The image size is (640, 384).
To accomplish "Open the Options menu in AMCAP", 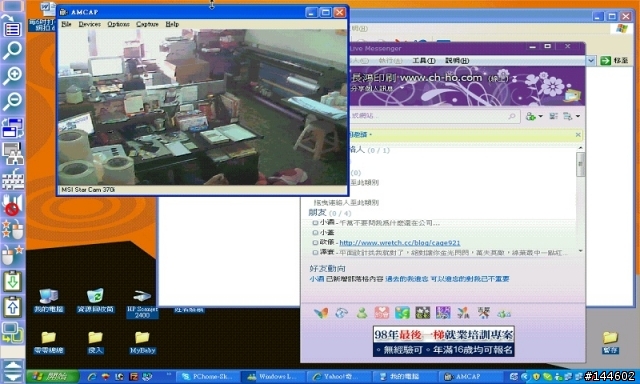I will coord(118,24).
